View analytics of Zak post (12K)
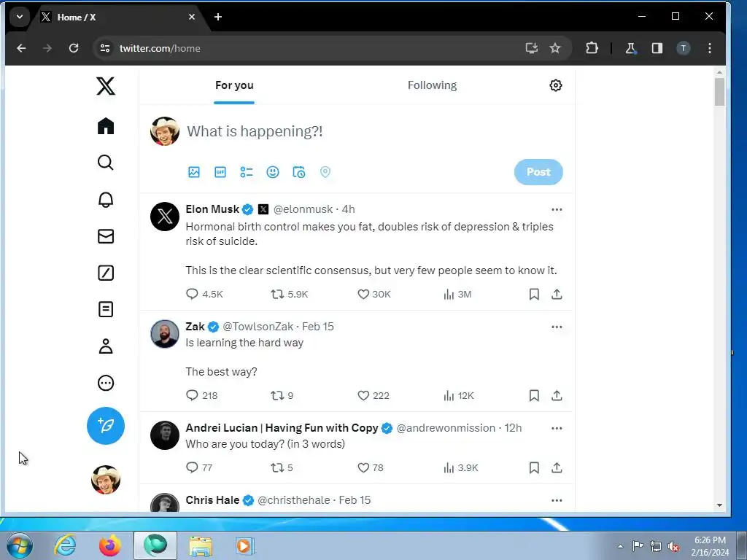This screenshot has height=560, width=747. tap(458, 396)
